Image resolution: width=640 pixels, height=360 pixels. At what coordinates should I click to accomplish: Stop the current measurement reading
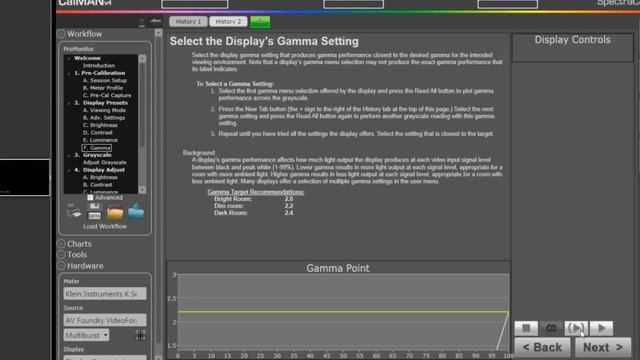pos(526,328)
